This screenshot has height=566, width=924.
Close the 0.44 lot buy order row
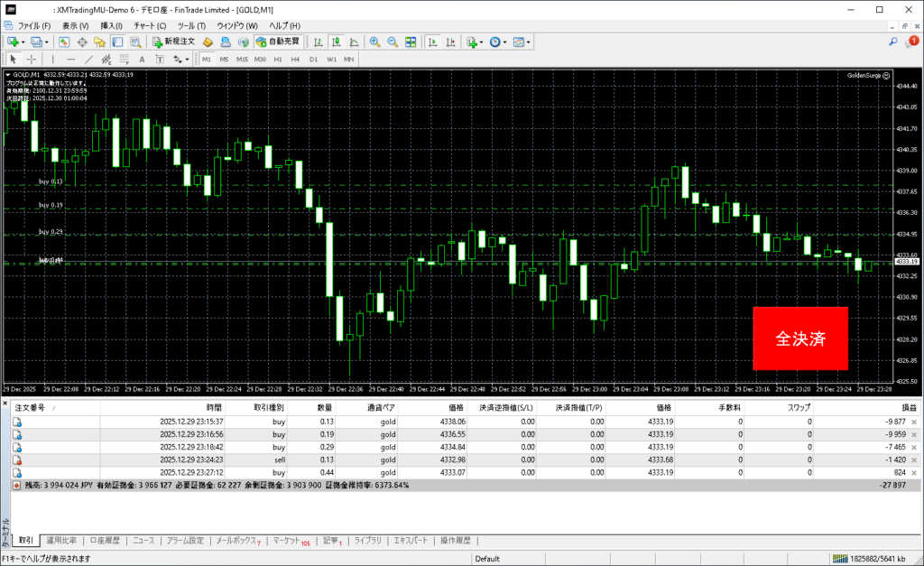[x=913, y=472]
